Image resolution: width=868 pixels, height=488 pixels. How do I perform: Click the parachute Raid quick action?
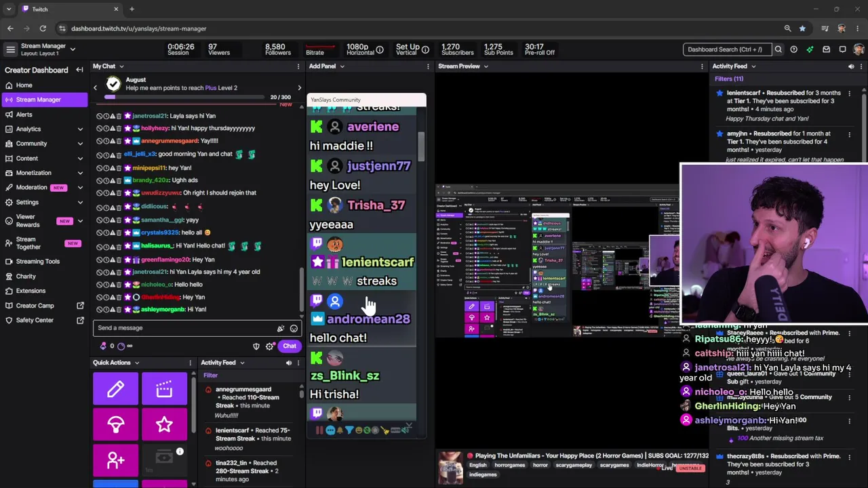[x=116, y=425]
